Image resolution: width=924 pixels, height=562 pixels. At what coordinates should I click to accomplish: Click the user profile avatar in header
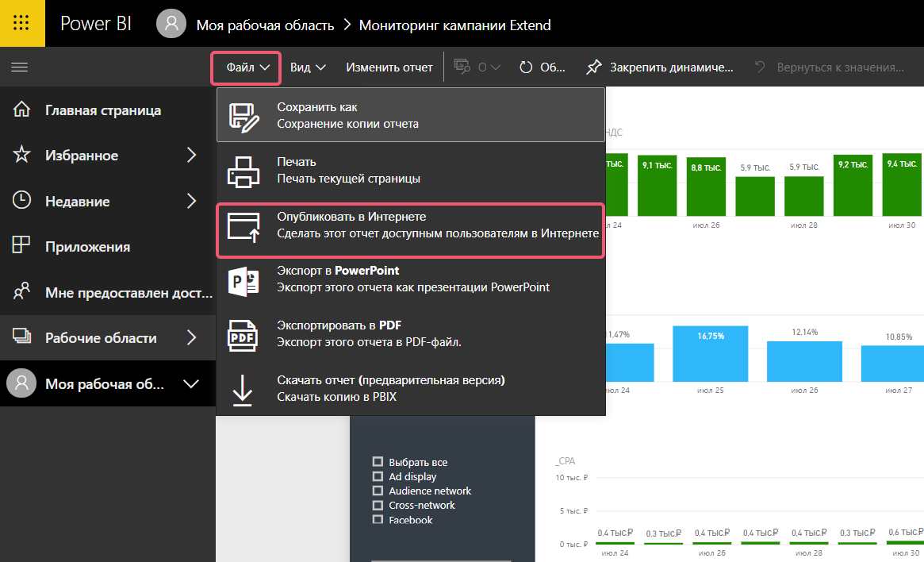click(171, 25)
